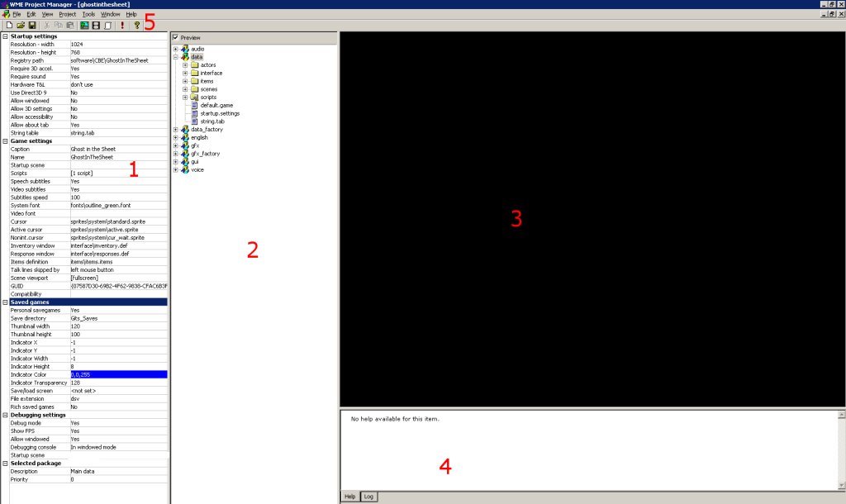Click the New project toolbar icon
846x504 pixels.
tap(9, 26)
